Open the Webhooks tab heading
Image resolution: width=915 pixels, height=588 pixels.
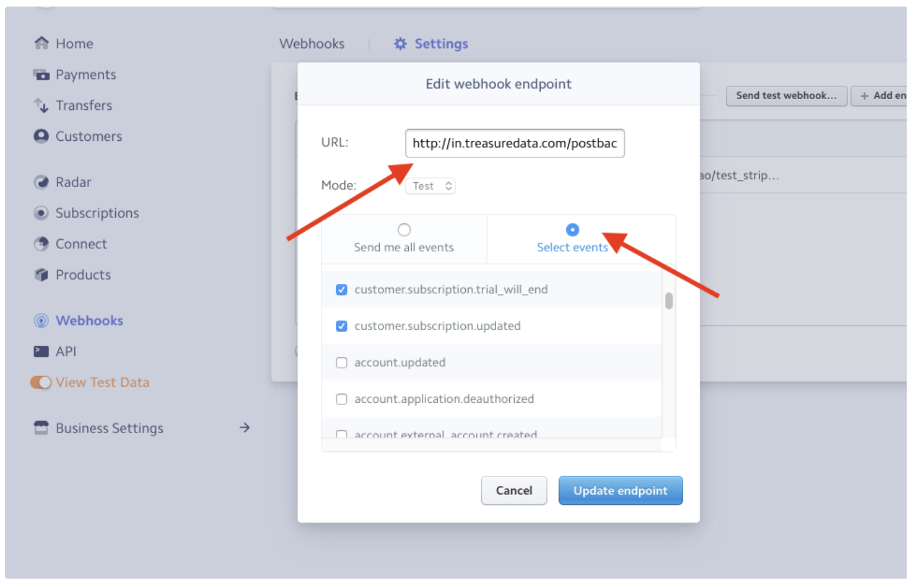[x=312, y=44]
